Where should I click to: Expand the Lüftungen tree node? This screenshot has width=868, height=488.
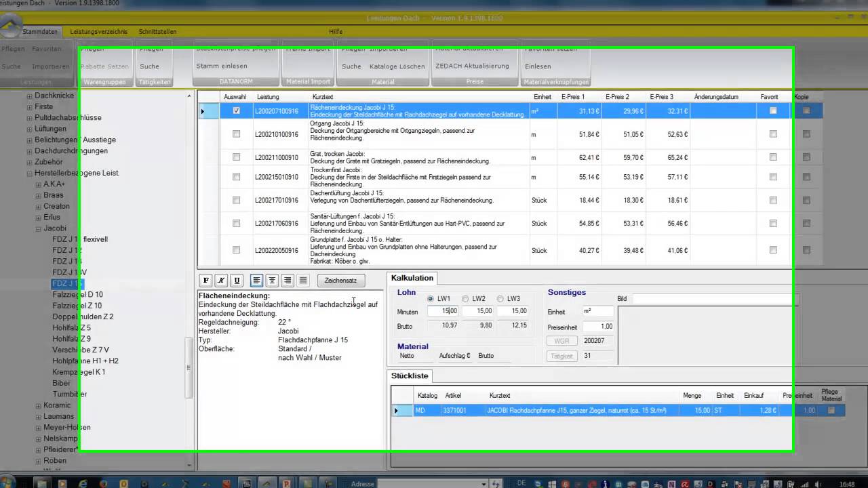click(x=29, y=129)
